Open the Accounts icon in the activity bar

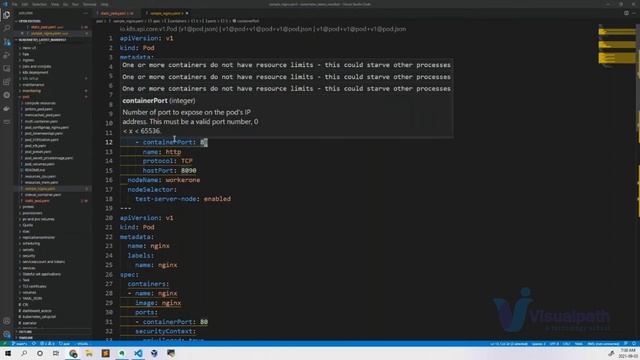click(7, 321)
